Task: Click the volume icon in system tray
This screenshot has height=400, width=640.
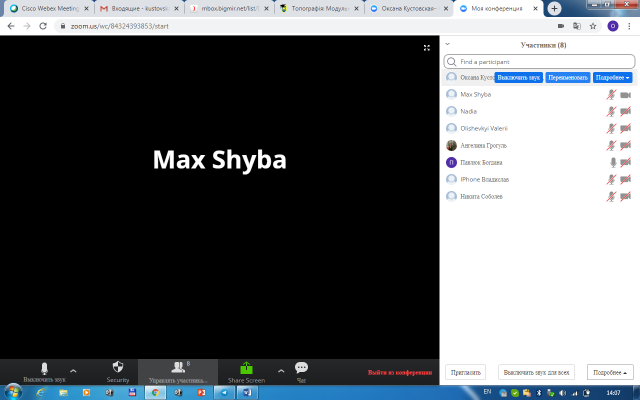Action: [x=562, y=393]
